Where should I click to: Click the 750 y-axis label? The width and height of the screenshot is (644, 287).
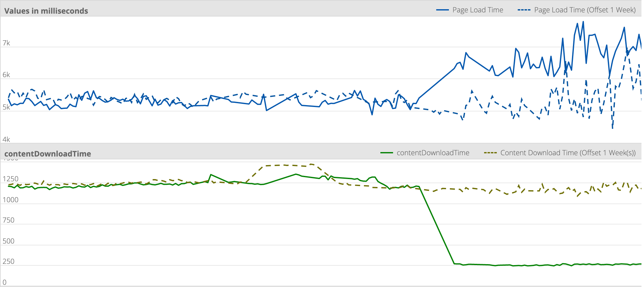coord(9,220)
